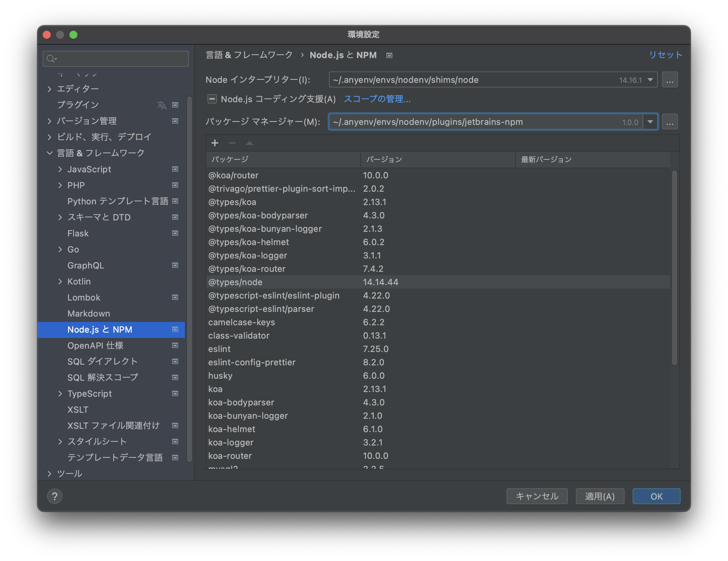Select the koa-helmet package row
This screenshot has width=728, height=561.
[438, 429]
